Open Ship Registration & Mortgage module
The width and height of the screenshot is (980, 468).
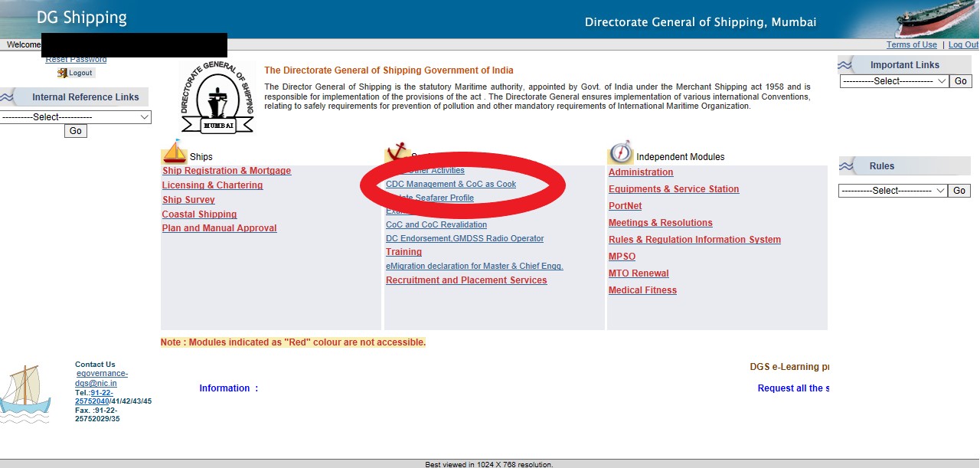[x=227, y=171]
